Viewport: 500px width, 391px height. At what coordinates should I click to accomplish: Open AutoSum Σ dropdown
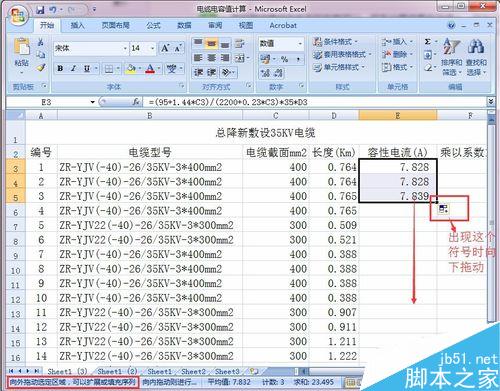(x=436, y=42)
